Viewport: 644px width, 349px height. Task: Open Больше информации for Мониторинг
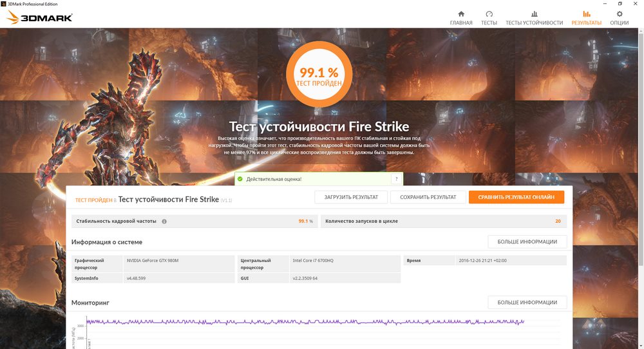[527, 302]
